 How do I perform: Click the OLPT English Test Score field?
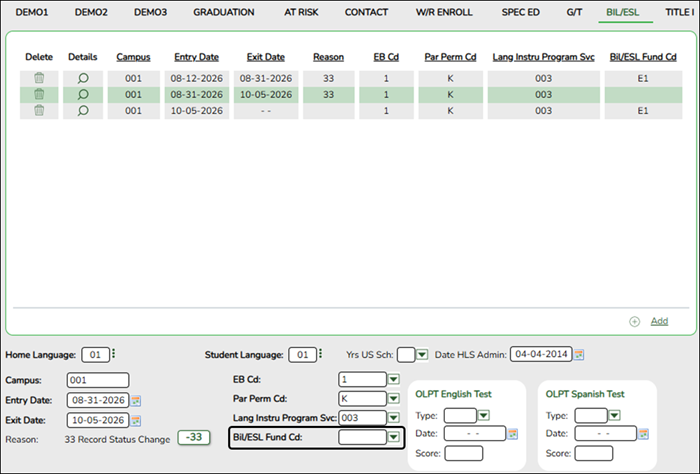464,453
